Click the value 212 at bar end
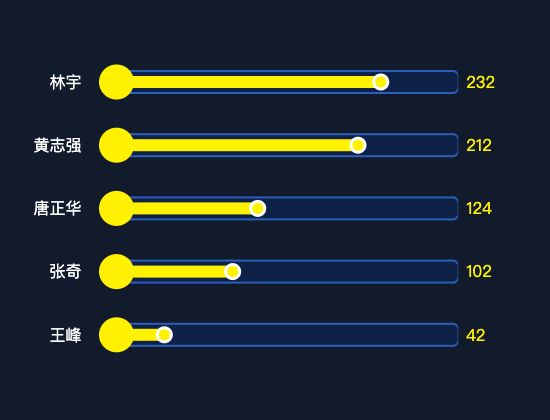The image size is (550, 420). tap(479, 145)
